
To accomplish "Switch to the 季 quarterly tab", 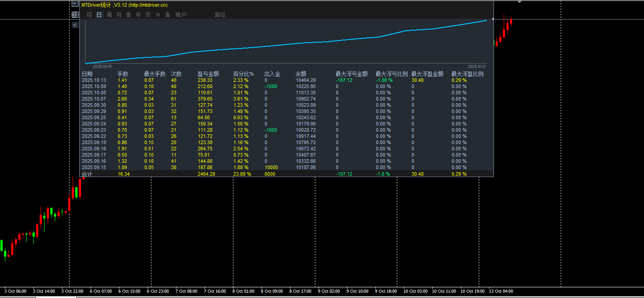I will pos(128,15).
